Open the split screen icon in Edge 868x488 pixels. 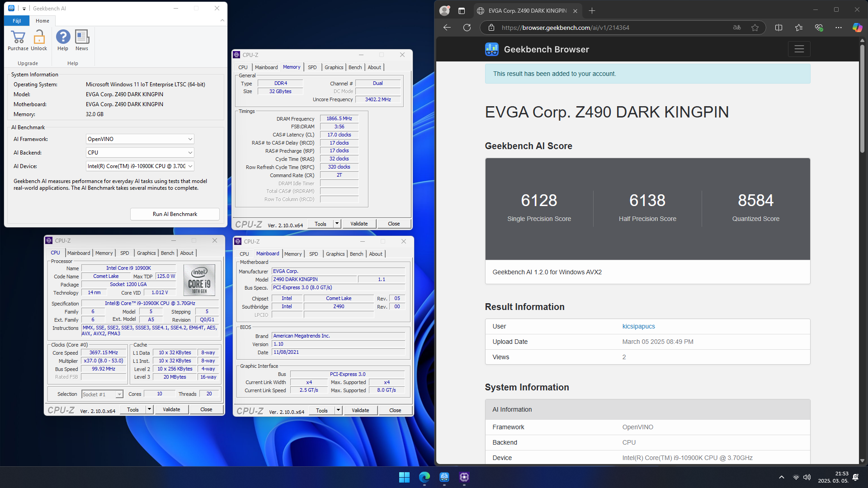(778, 28)
